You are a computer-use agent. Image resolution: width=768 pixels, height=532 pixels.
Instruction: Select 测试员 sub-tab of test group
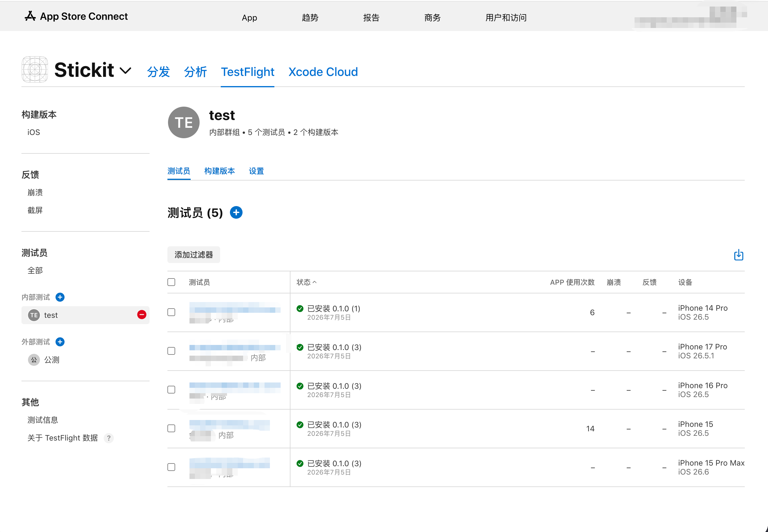179,171
